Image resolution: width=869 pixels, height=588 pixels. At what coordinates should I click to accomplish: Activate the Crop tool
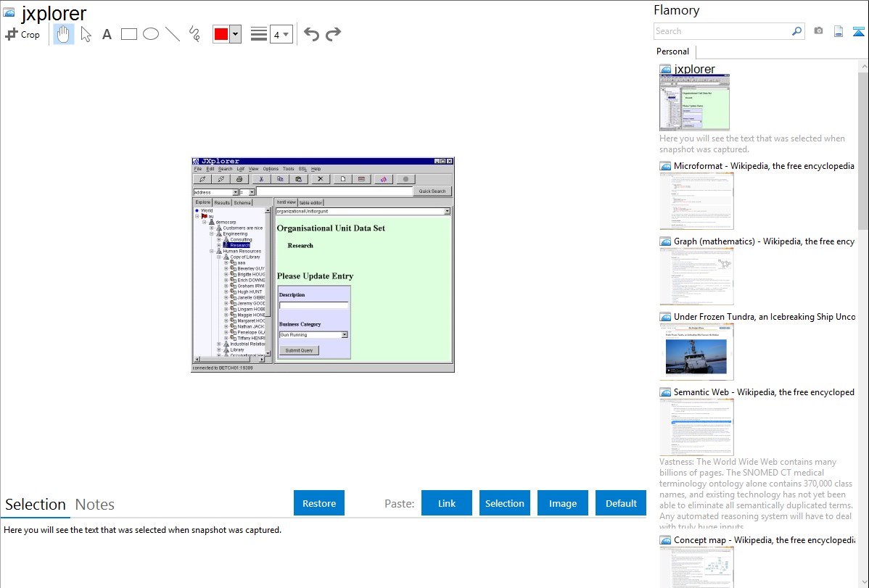click(x=22, y=34)
